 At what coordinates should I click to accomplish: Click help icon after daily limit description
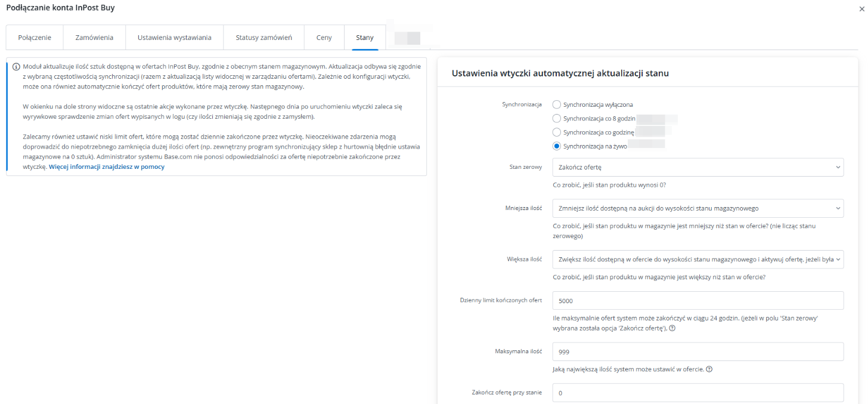(672, 328)
